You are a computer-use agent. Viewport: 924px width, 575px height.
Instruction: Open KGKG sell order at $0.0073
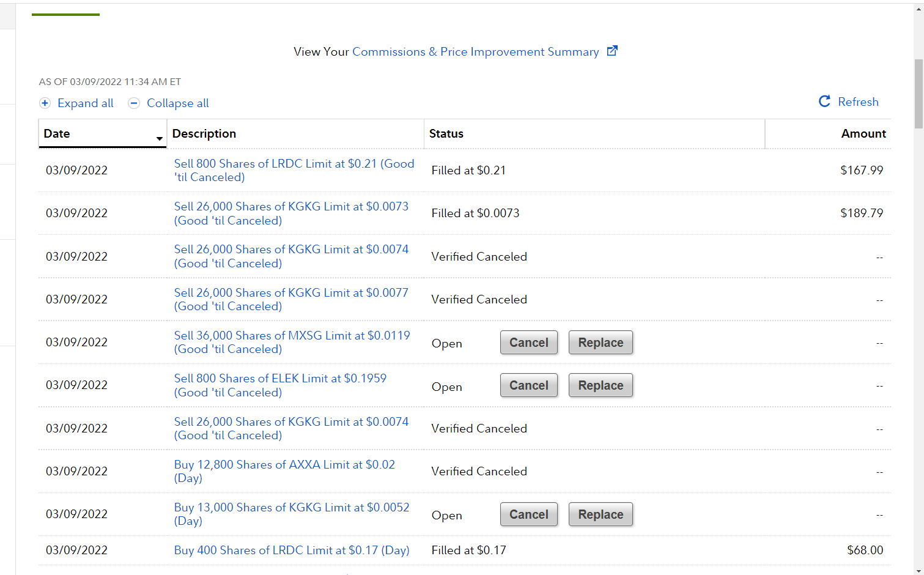[291, 207]
